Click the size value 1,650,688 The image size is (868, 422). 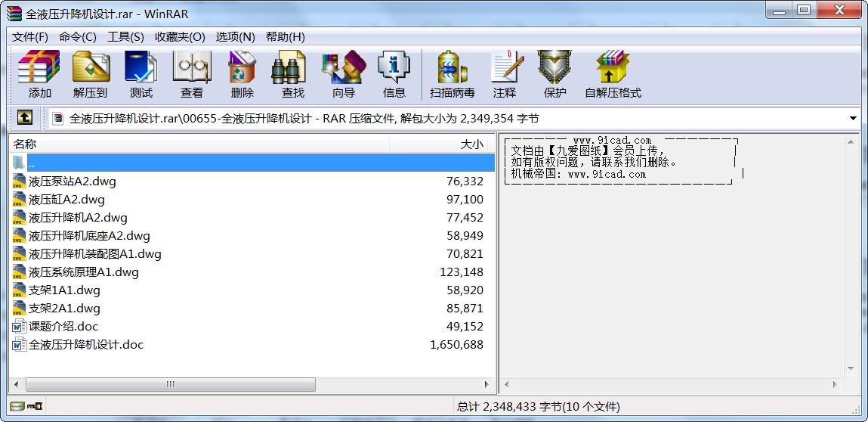click(457, 344)
